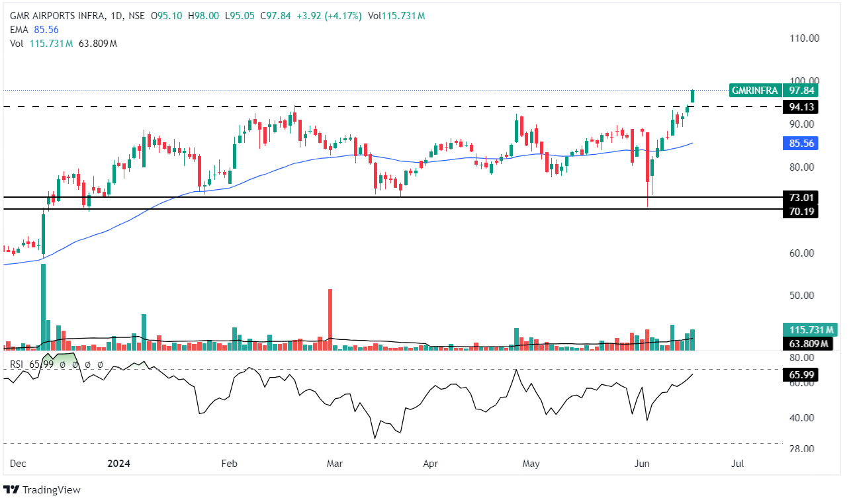Screen dimensions: 849x504
Task: Click the GMRINFRA price tag
Action: (755, 91)
